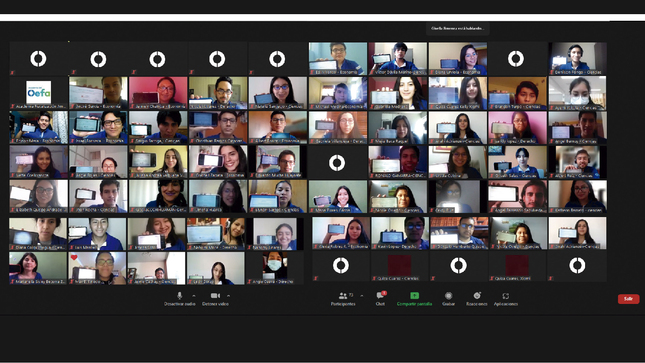This screenshot has width=645, height=363.
Task: Click the Detener video text label
Action: point(215,304)
